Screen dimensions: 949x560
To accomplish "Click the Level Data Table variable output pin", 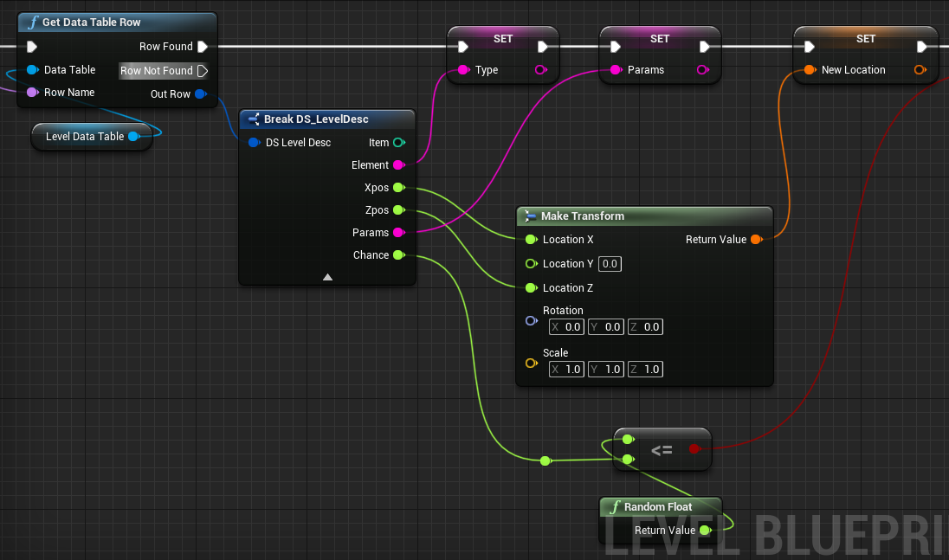I will click(x=133, y=137).
